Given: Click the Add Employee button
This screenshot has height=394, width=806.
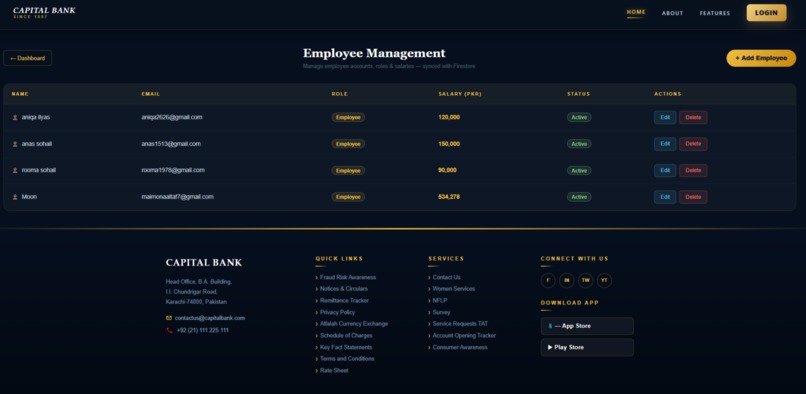Looking at the screenshot, I should [761, 58].
